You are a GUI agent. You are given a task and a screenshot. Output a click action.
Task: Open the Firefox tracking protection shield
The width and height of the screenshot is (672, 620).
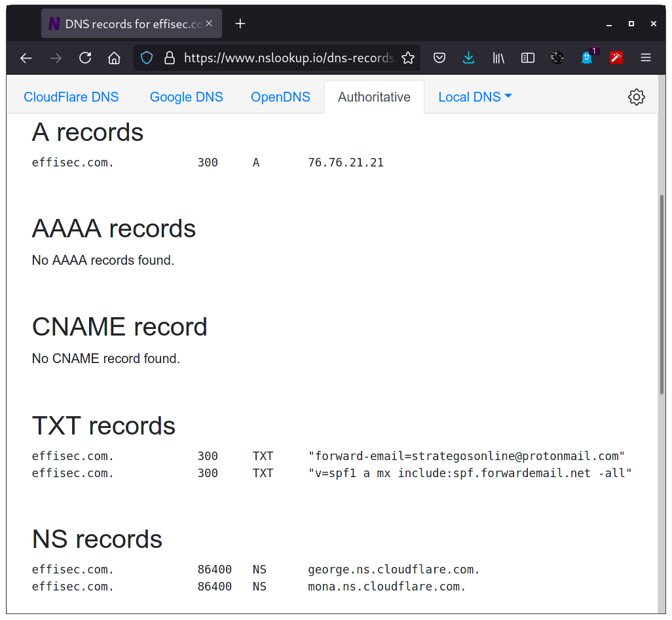[146, 58]
